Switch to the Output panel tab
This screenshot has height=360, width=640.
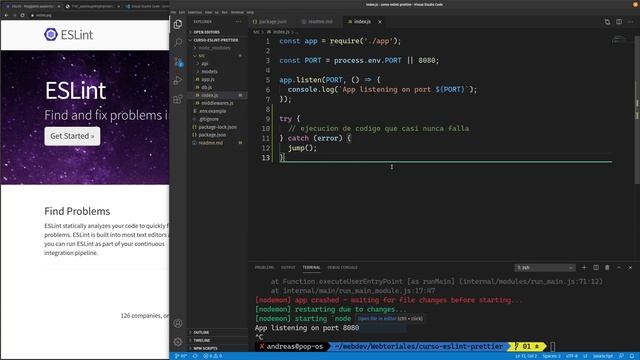[x=288, y=267]
